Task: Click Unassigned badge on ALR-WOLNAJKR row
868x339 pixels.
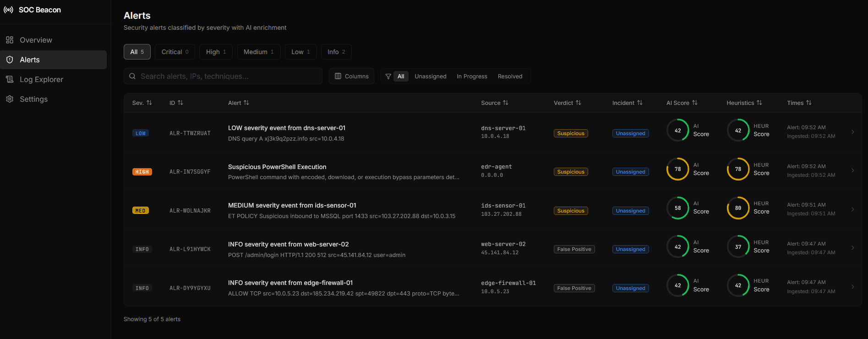Action: [630, 211]
